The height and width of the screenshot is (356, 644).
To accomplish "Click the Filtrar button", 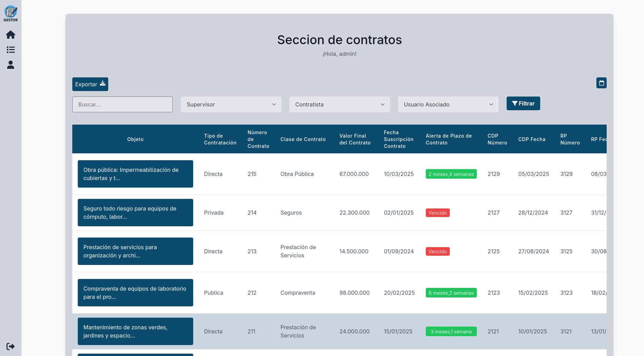I will (523, 103).
